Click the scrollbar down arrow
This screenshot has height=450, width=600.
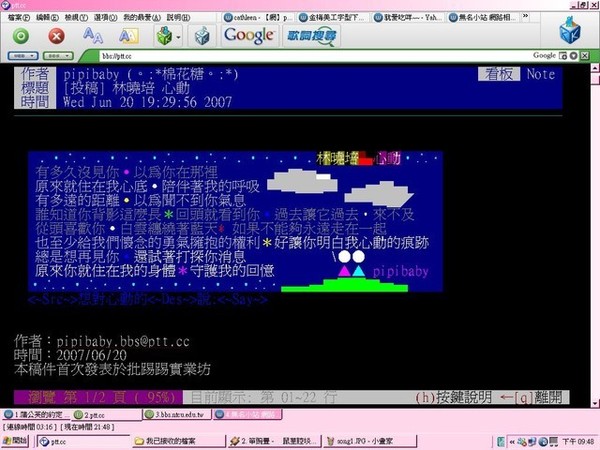tap(595, 403)
